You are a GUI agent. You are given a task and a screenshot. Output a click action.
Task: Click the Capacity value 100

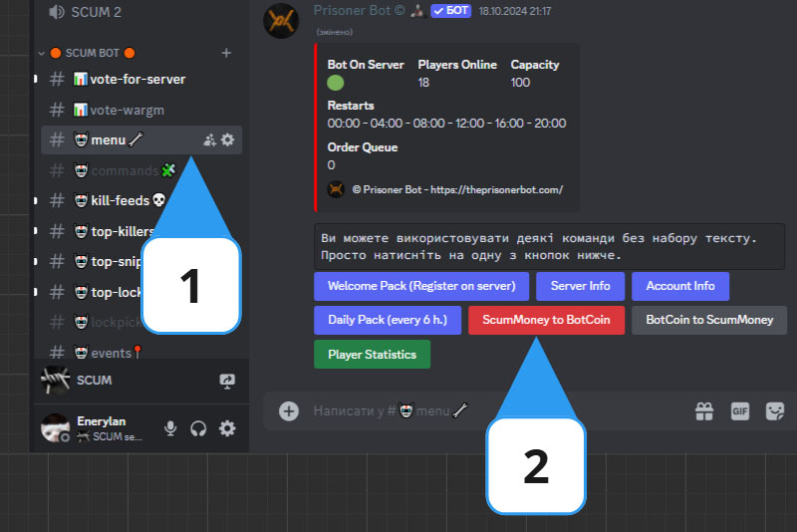click(x=520, y=83)
